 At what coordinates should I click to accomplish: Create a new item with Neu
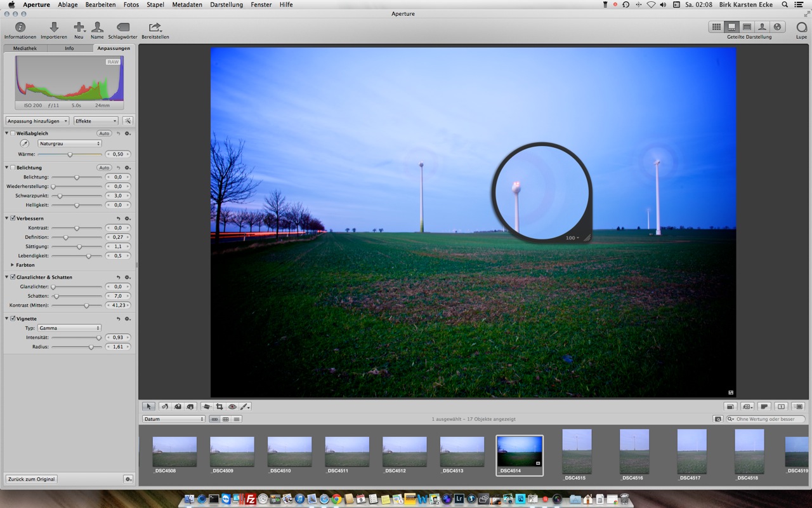click(79, 27)
